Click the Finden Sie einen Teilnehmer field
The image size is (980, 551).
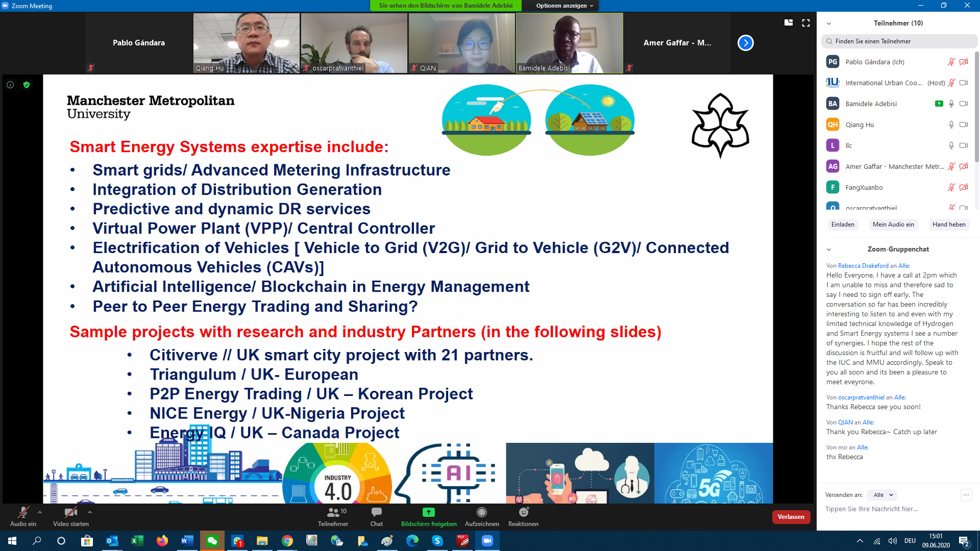[x=898, y=41]
